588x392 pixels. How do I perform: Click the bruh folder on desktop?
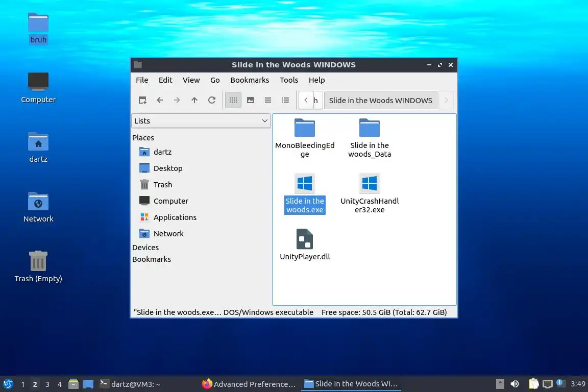coord(38,29)
